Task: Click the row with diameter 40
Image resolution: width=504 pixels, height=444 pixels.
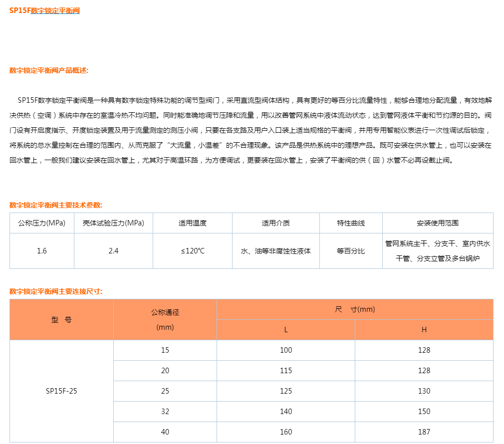Action: pyautogui.click(x=165, y=432)
